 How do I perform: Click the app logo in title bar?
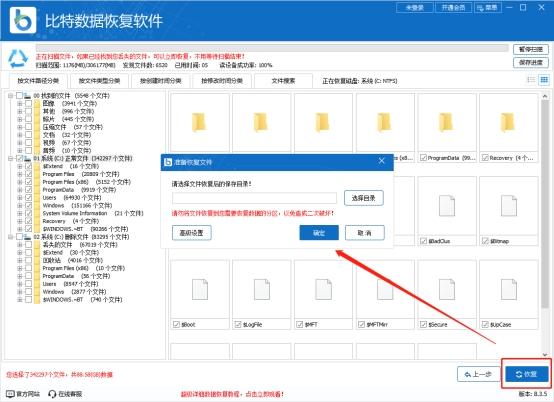pyautogui.click(x=23, y=20)
